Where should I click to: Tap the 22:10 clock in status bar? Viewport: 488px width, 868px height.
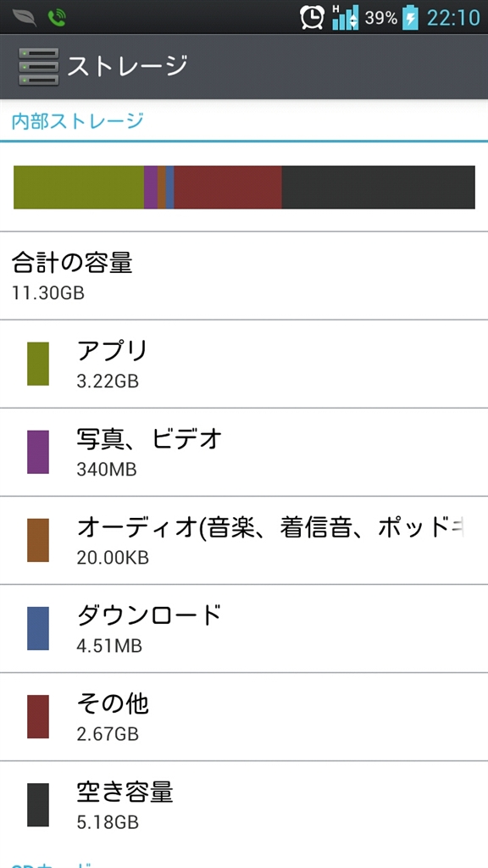pyautogui.click(x=453, y=19)
